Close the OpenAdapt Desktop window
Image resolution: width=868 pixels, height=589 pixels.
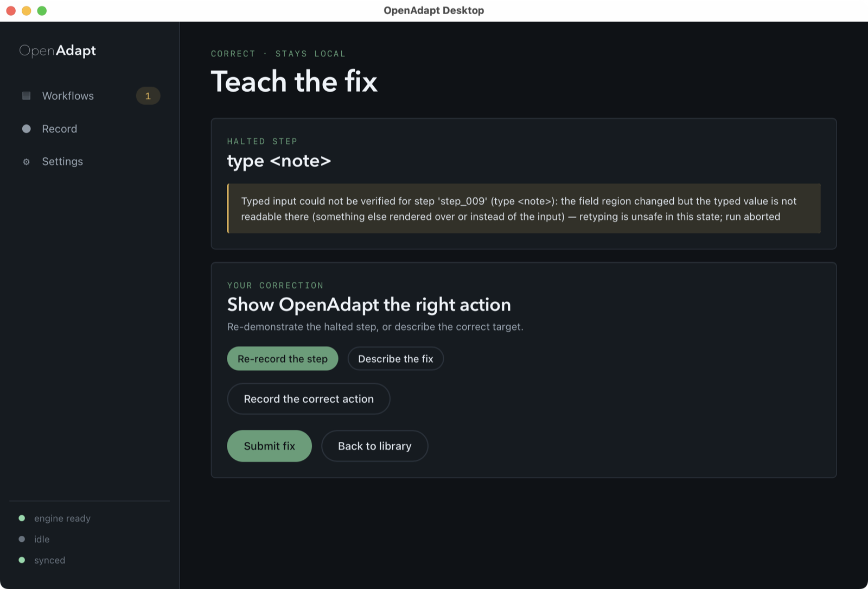point(11,11)
